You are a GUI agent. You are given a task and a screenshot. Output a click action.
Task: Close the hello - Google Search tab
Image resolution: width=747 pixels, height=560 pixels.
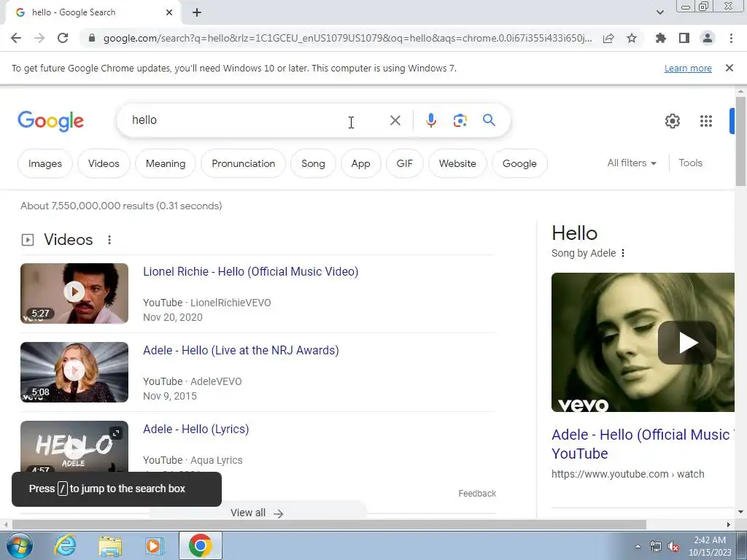[169, 12]
